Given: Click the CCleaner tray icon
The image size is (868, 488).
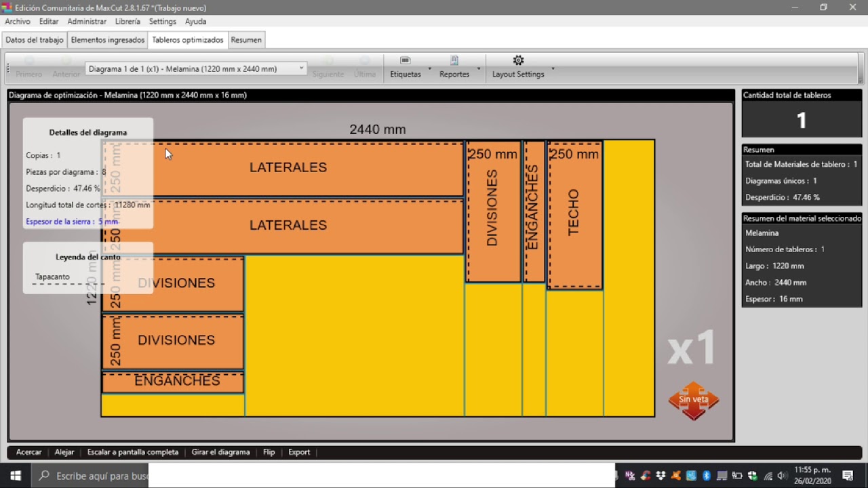Looking at the screenshot, I should pos(646,476).
